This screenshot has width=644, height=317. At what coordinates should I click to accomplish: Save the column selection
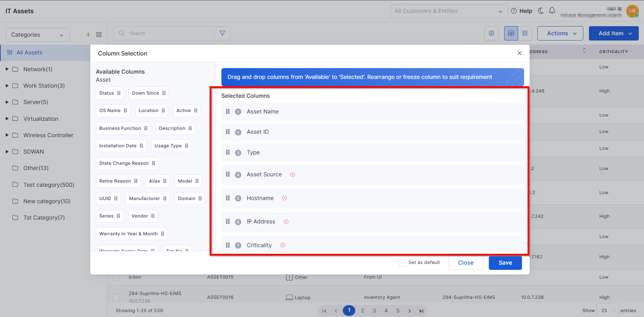point(505,263)
